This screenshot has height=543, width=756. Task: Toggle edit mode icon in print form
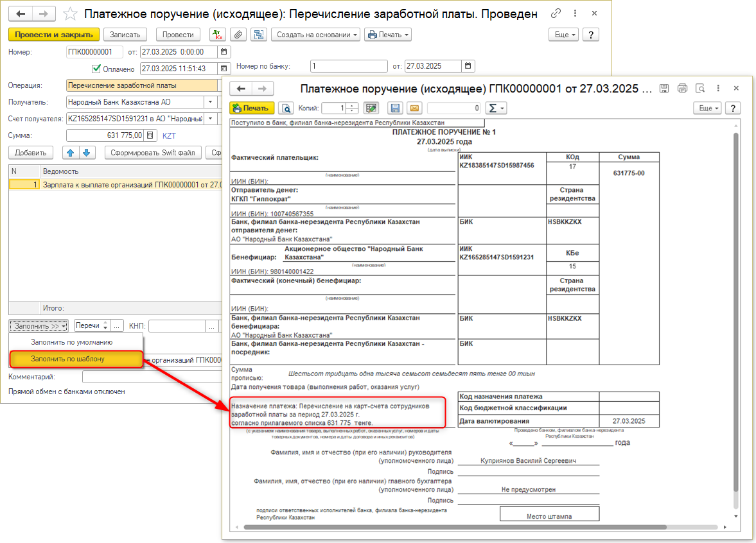pos(371,108)
